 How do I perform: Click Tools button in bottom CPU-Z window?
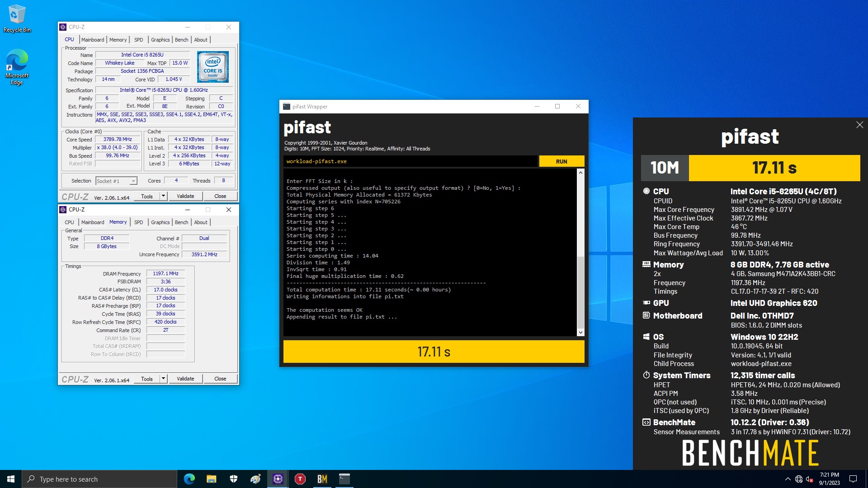(x=147, y=379)
